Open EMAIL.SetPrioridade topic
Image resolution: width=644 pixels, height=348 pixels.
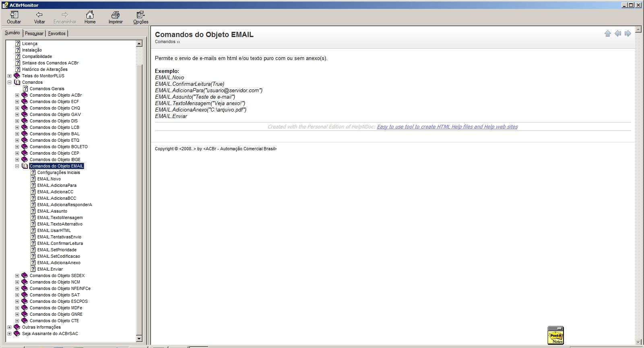[57, 250]
